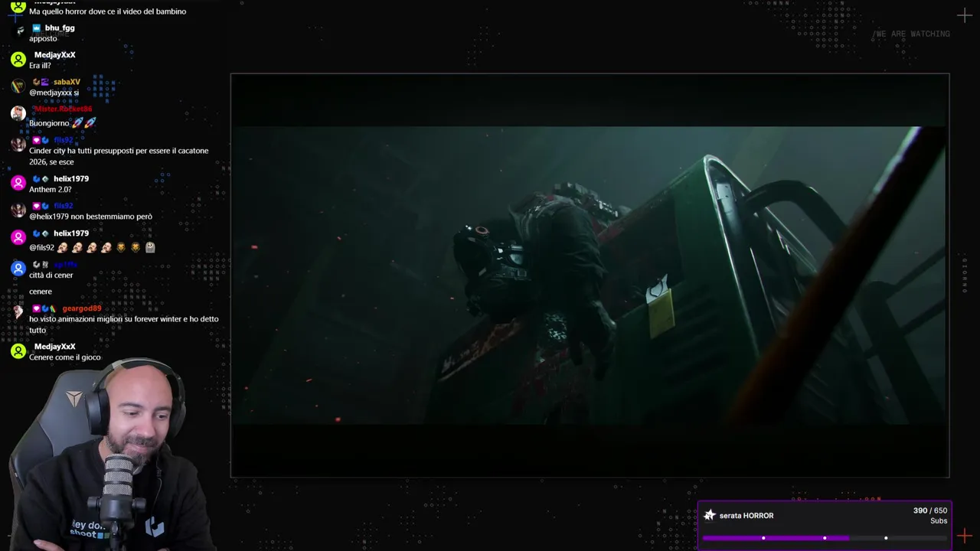Click the star icon beside 'serata HORROR'

coord(710,515)
